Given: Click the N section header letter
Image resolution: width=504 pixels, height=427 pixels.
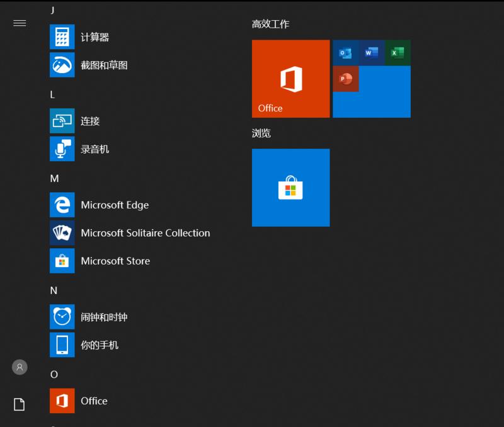Looking at the screenshot, I should 54,290.
